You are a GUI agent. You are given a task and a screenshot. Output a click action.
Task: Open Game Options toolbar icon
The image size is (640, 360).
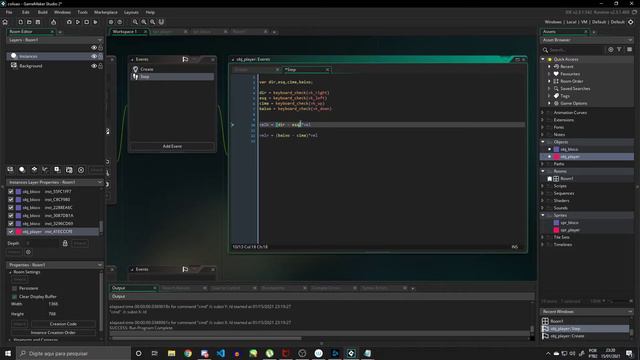click(111, 22)
